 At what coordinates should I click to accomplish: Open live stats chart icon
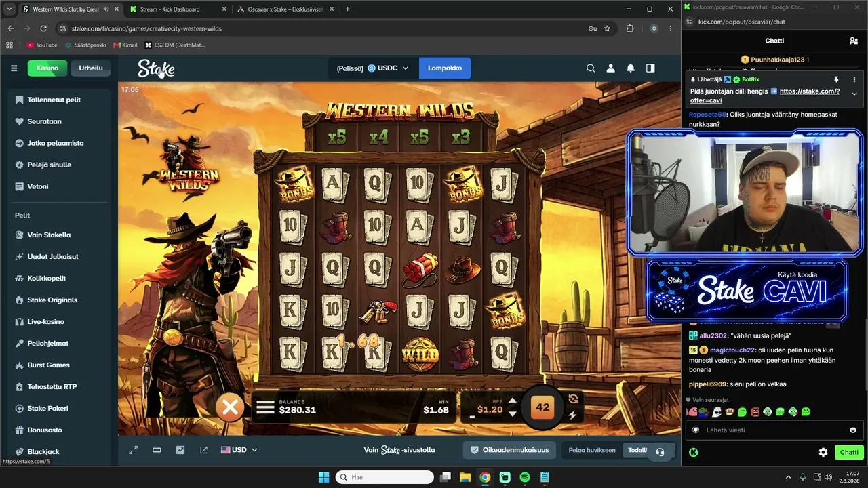pos(180,450)
